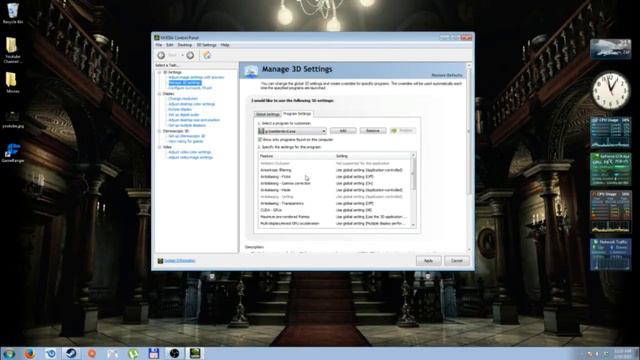This screenshot has height=360, width=640.
Task: Switch to the Program Settings tab
Action: point(297,114)
